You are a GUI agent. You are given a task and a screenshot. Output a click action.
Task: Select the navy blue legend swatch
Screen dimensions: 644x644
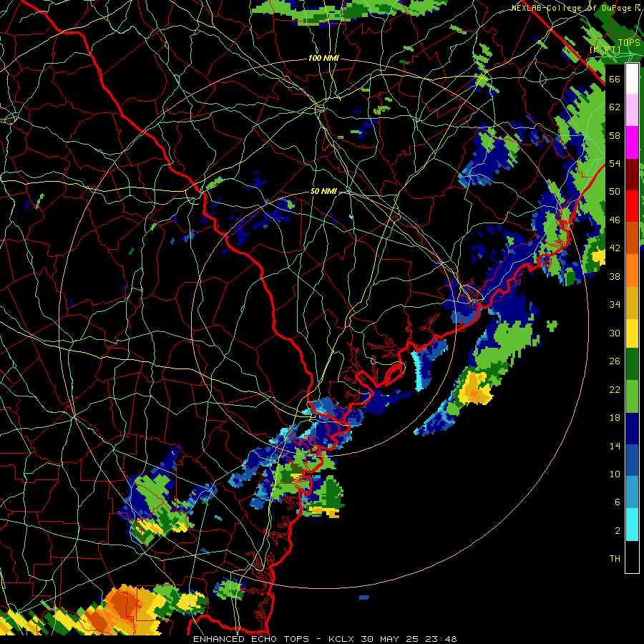(632, 429)
